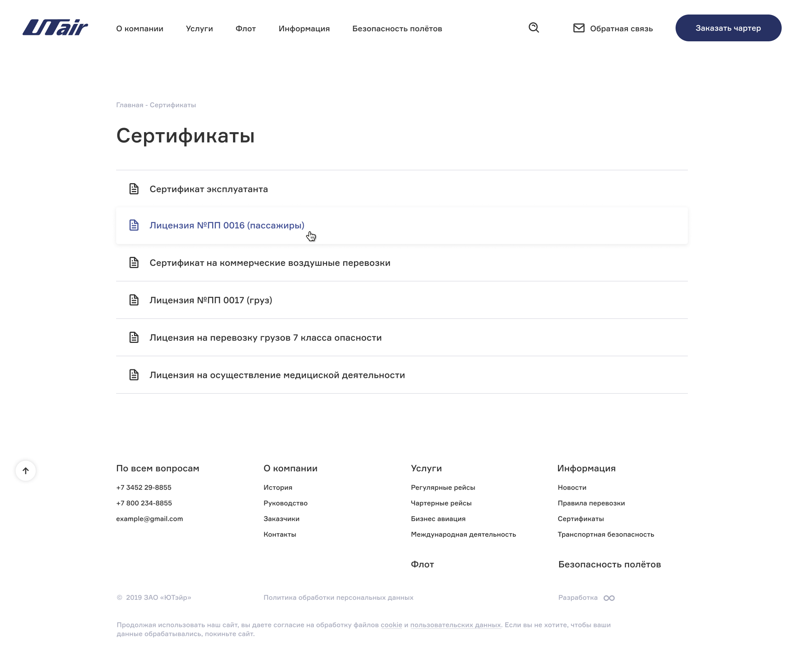This screenshot has height=672, width=804.
Task: Click the © 2019 ЗАО «ЮТэйр» text
Action: 154,598
